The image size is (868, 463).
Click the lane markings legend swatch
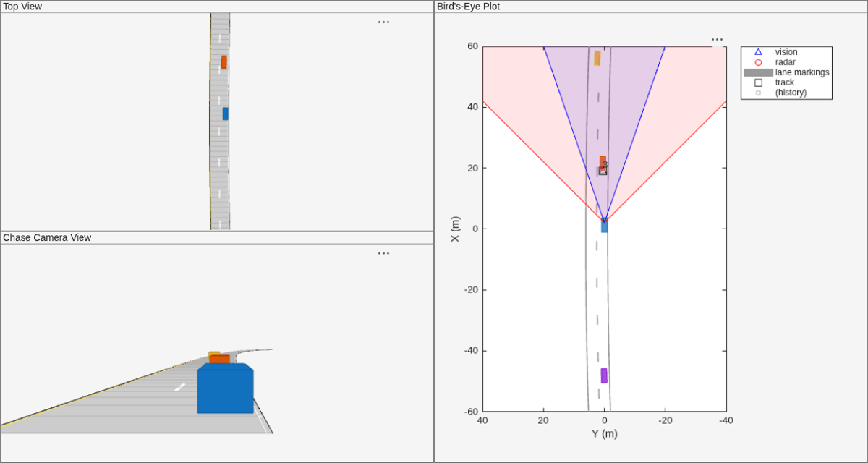pos(758,72)
